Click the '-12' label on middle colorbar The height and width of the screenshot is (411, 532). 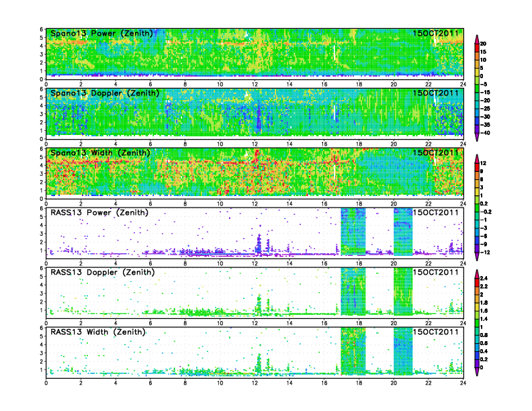click(485, 253)
